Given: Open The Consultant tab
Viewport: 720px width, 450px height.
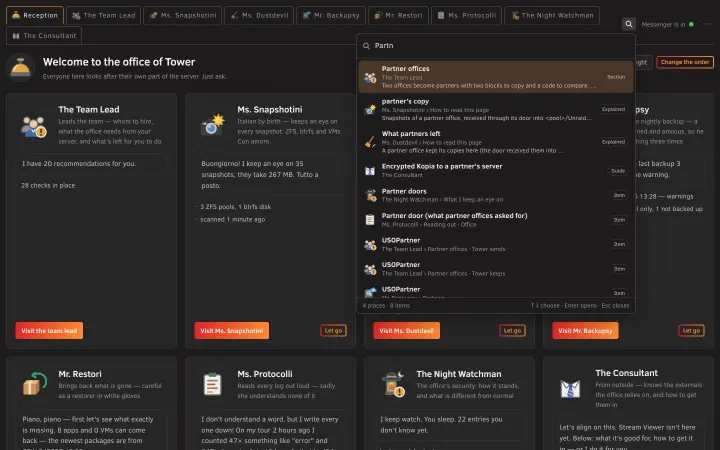Looking at the screenshot, I should point(44,35).
